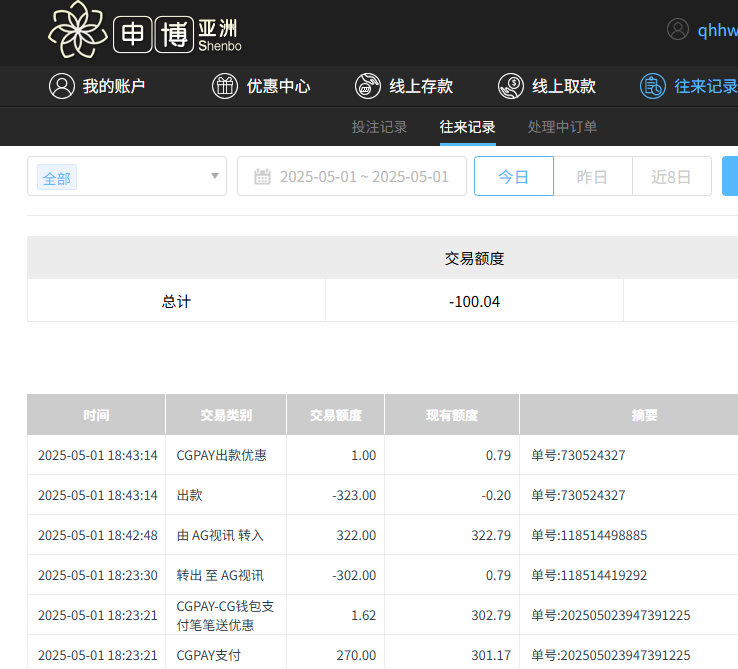Select the 昨日 date filter
The width and height of the screenshot is (738, 669).
(x=592, y=177)
